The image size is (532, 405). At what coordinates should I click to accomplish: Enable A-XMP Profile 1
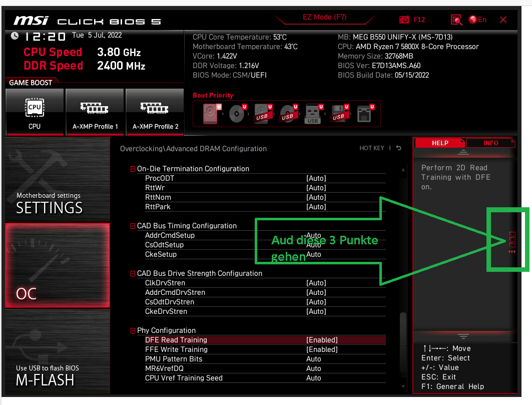click(95, 112)
